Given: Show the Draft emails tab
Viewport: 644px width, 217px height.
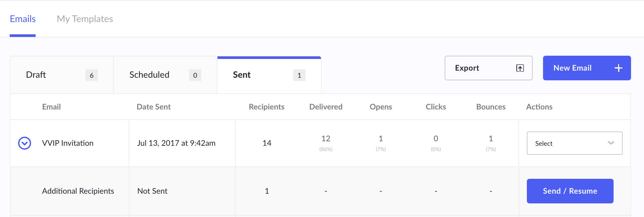Looking at the screenshot, I should tap(62, 75).
